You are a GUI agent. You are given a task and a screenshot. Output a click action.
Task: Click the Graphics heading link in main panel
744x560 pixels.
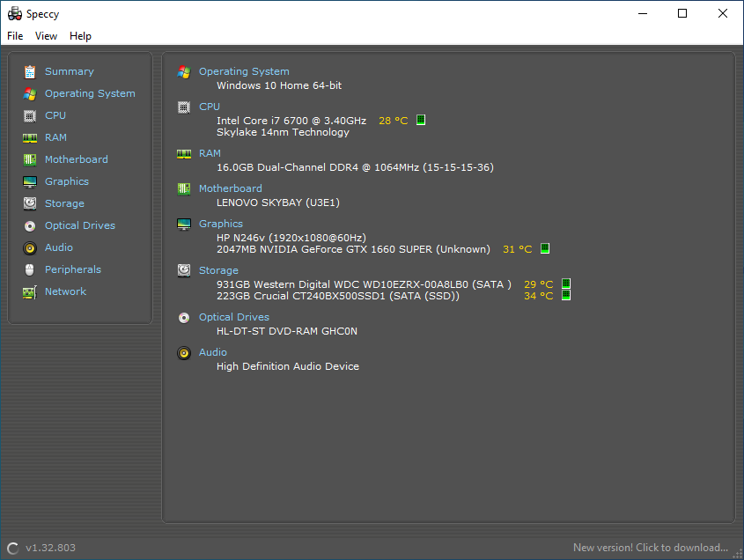(221, 224)
